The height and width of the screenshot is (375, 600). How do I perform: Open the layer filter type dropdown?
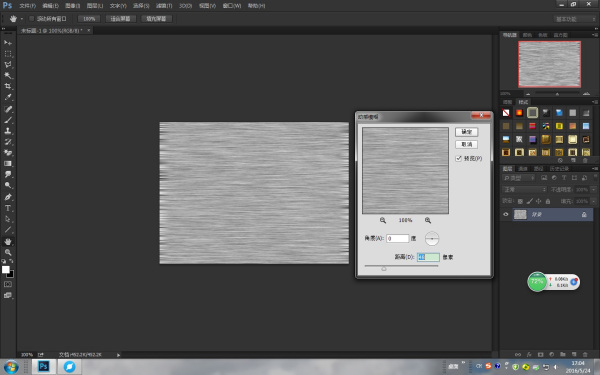point(518,178)
